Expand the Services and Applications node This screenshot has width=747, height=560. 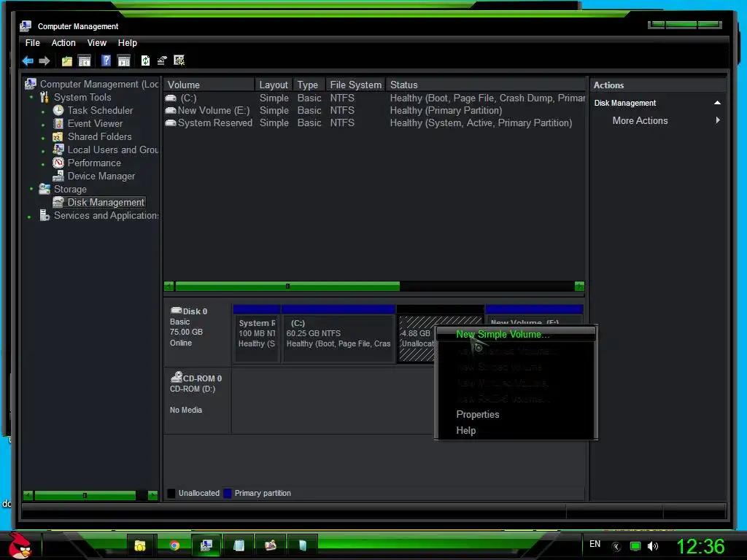(29, 217)
